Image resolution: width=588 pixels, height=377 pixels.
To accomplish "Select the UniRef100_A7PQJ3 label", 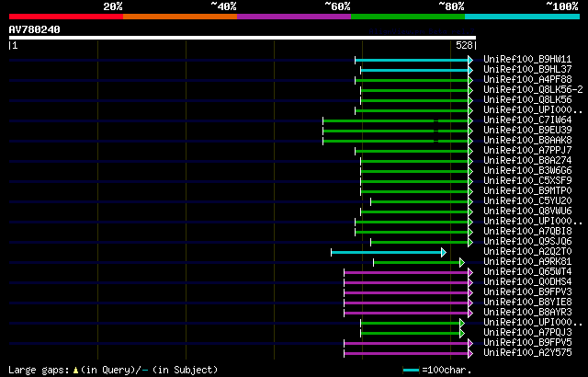I will tap(527, 333).
